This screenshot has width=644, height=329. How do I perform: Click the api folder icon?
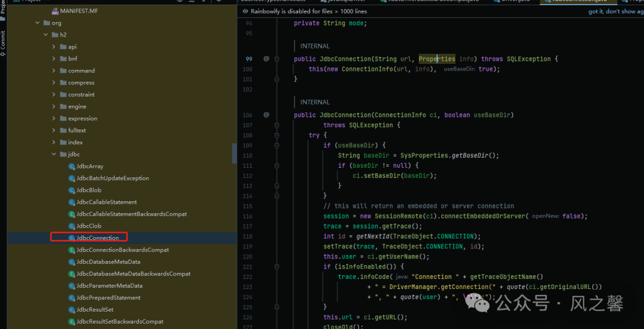[x=63, y=47]
